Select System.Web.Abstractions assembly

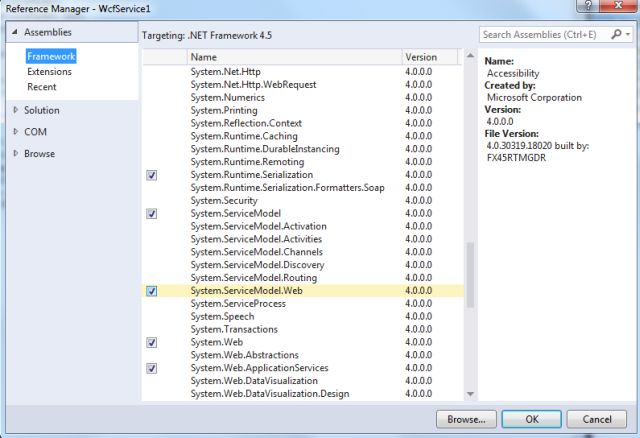303,355
